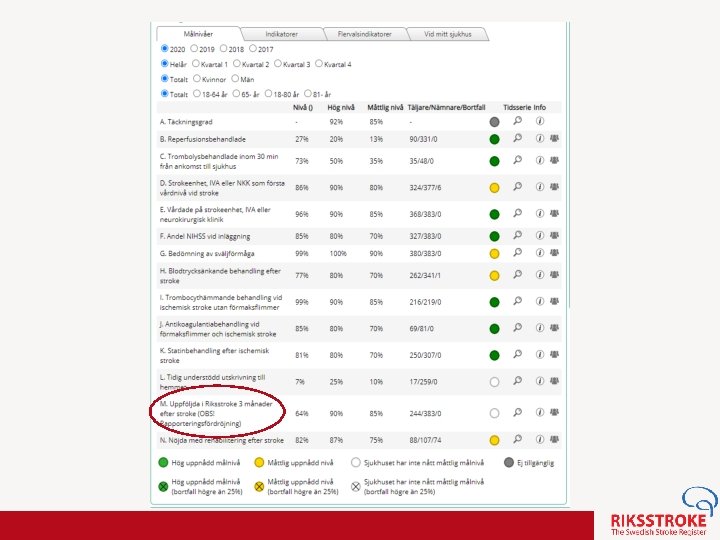Viewport: 720px width, 540px height.
Task: Open time series for G. Bedömning av sväljförmåga
Action: click(518, 252)
